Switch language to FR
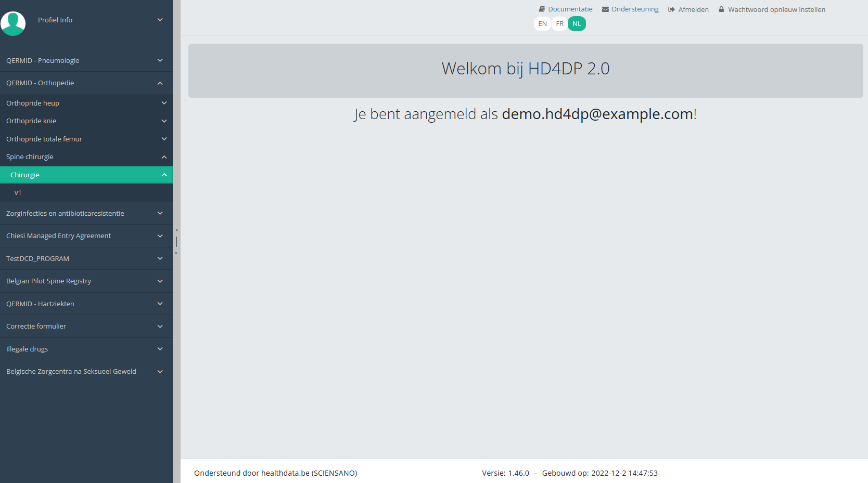This screenshot has width=868, height=483. tap(559, 24)
